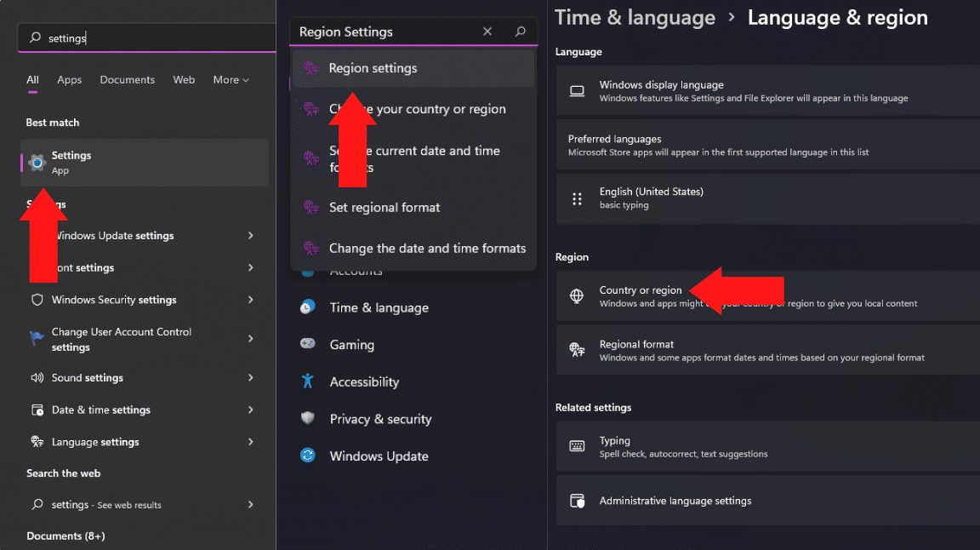Open the Windows display language setting
The height and width of the screenshot is (550, 980).
click(767, 91)
